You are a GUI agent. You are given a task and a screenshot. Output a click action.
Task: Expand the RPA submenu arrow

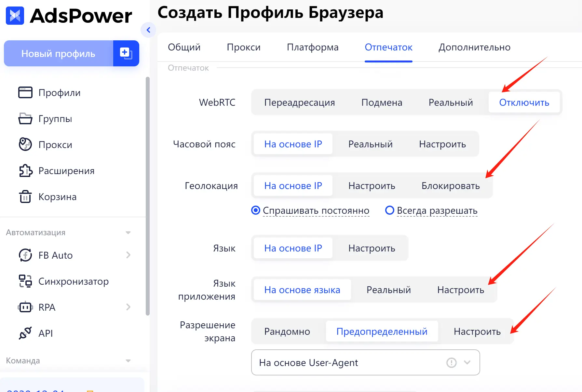pos(128,307)
